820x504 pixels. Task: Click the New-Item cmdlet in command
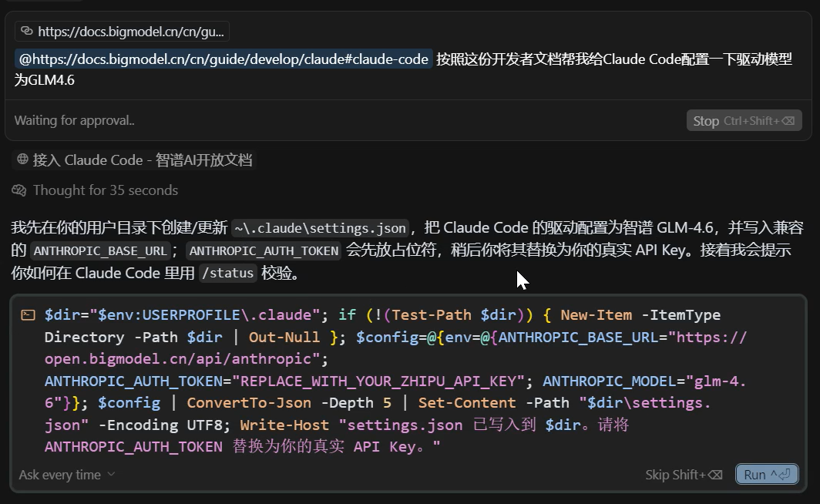(597, 314)
